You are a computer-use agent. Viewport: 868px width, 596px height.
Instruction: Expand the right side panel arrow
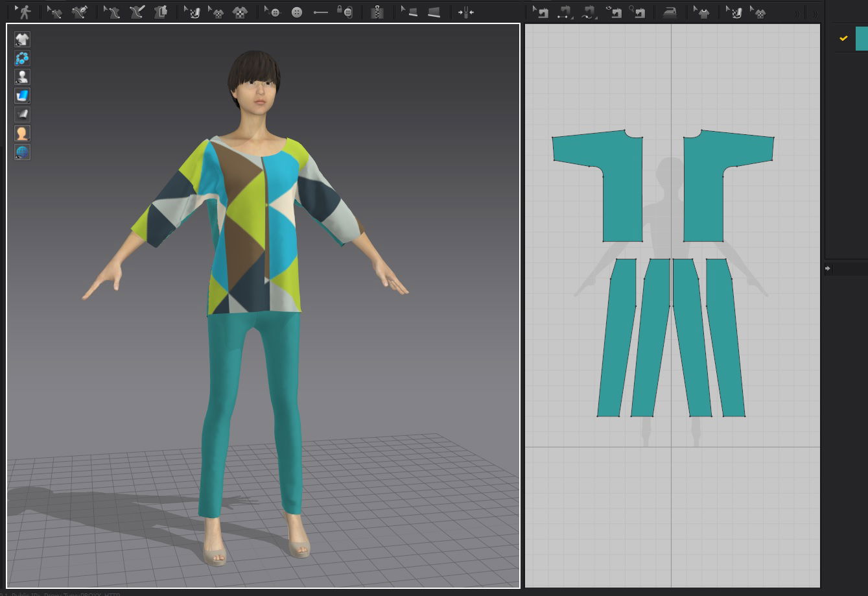pos(828,268)
